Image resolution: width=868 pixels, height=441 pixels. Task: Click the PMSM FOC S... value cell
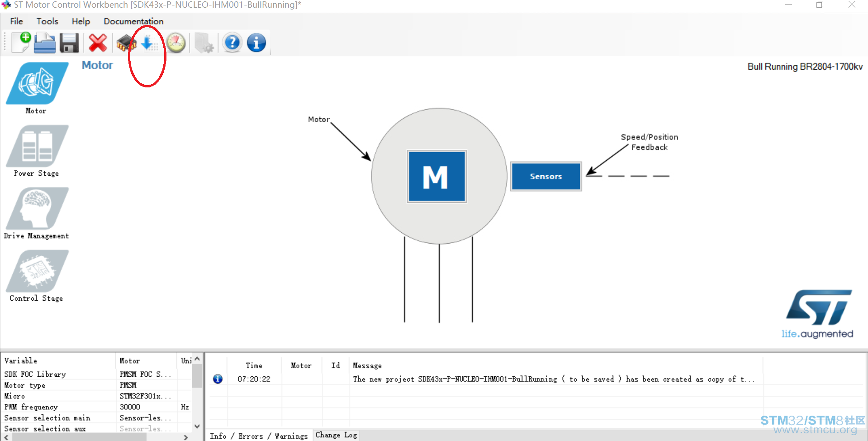click(145, 374)
